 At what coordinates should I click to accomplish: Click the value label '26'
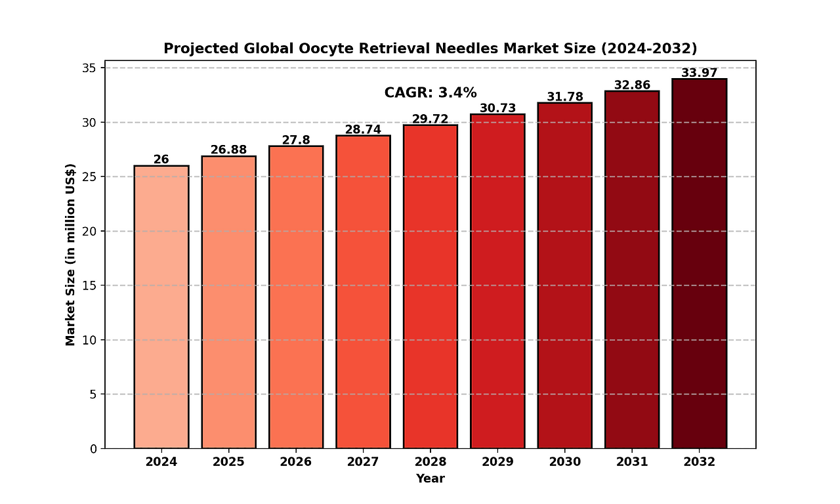coord(161,159)
